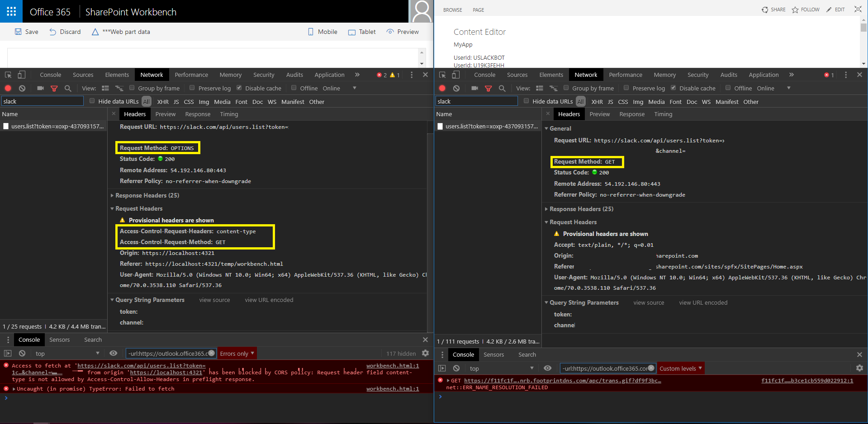Open the Errors only severity dropdown
The width and height of the screenshot is (868, 424).
(x=237, y=353)
